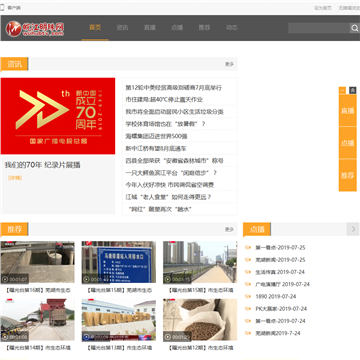The width and height of the screenshot is (360, 360).
Task: Open 广电演播厅 2019-07-24 entry
Action: click(282, 284)
